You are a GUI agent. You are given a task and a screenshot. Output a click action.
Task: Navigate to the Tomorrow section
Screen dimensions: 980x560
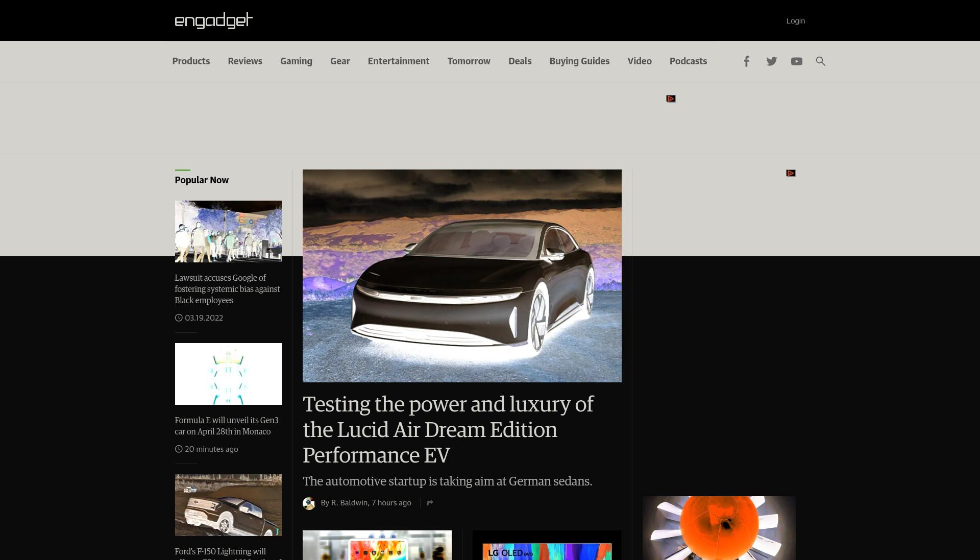point(469,61)
